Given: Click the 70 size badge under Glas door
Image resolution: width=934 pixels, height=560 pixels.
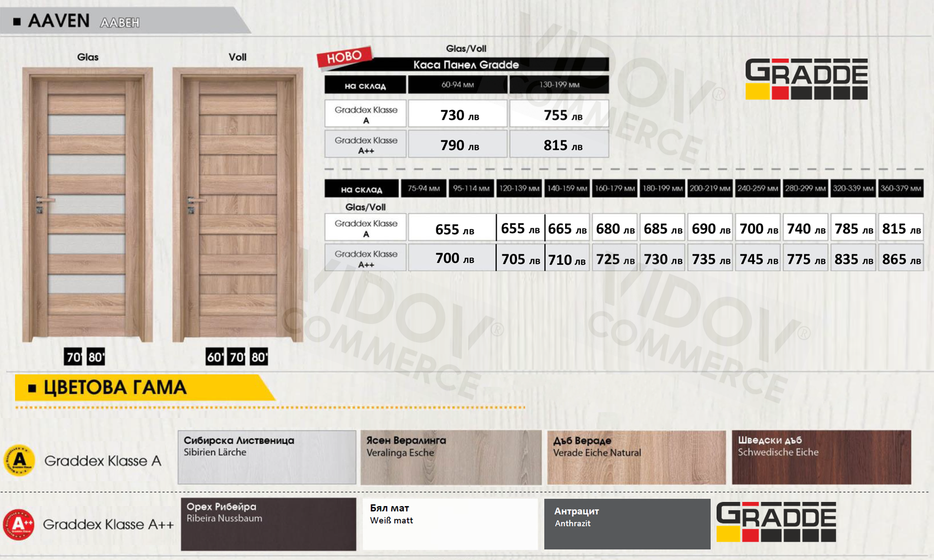Looking at the screenshot, I should point(73,357).
